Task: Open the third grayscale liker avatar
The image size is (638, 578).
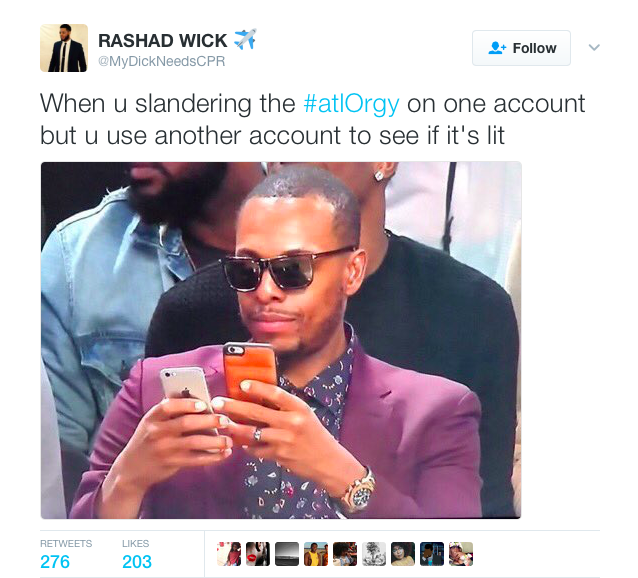Action: 287,554
